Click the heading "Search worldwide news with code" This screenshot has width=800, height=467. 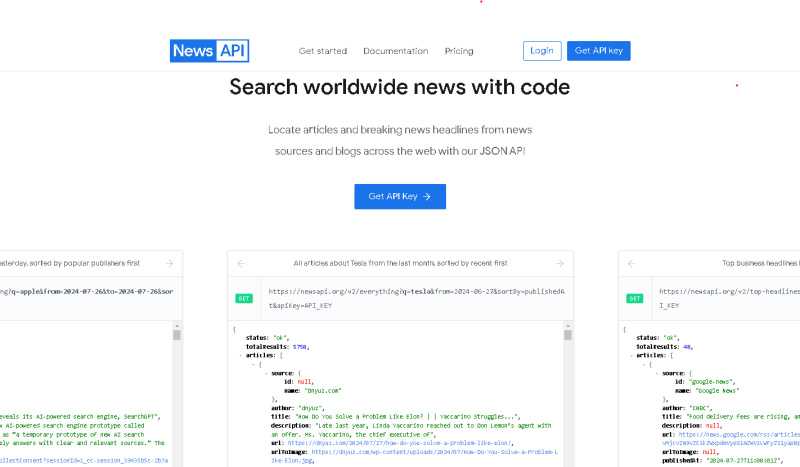tap(399, 87)
